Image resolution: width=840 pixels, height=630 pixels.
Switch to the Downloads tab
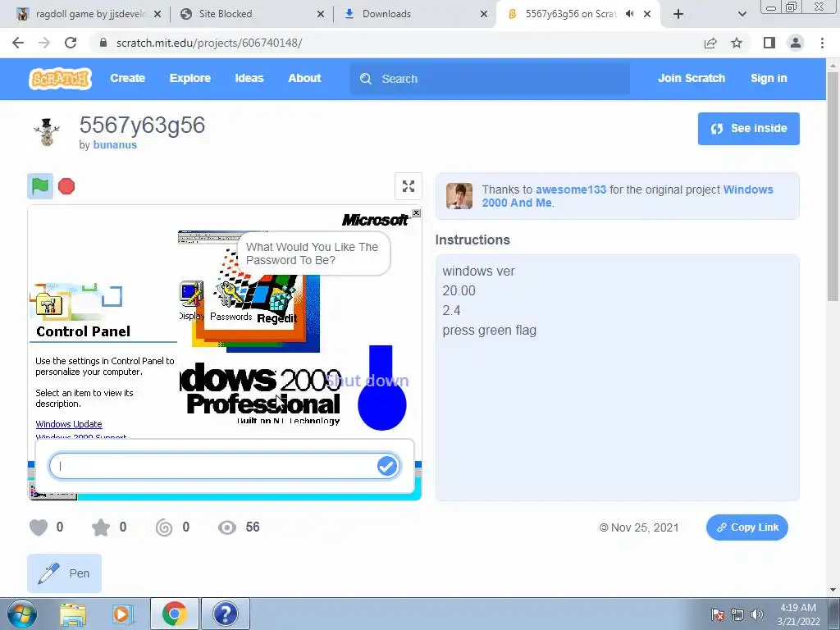coord(415,14)
